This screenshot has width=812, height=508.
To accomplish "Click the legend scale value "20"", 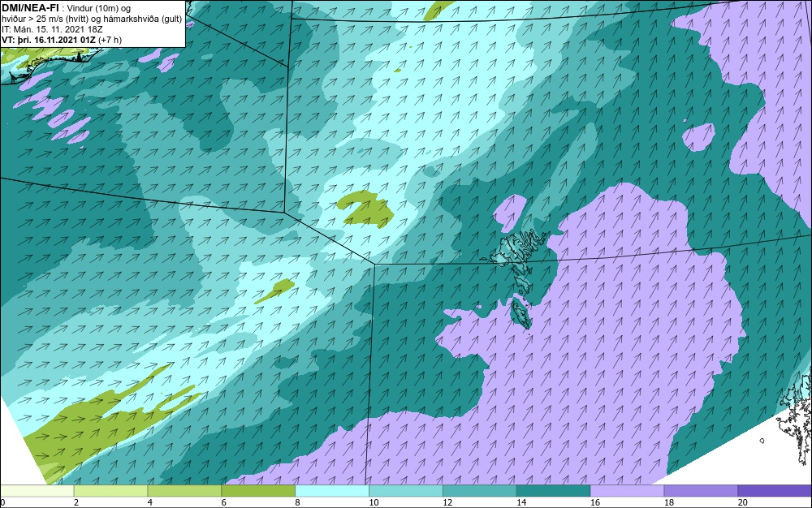I will click(742, 502).
